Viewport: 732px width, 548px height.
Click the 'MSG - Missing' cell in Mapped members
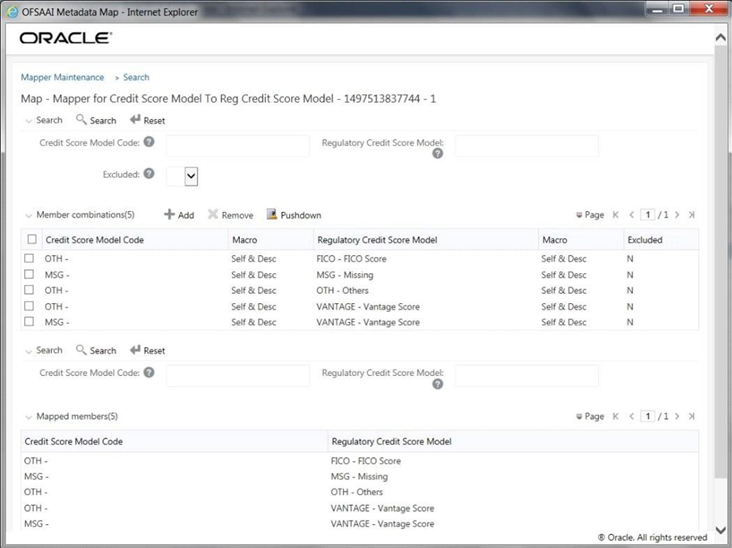pyautogui.click(x=359, y=477)
